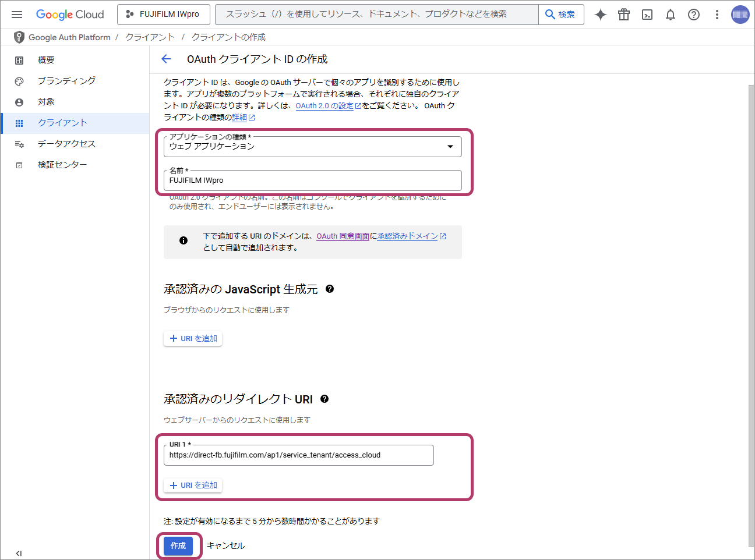Screen dimensions: 755x560
Task: Open Gemini AI assistant sparkle icon
Action: pyautogui.click(x=600, y=15)
